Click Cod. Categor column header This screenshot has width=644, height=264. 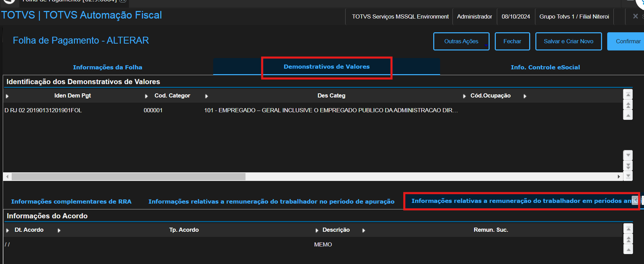click(172, 95)
